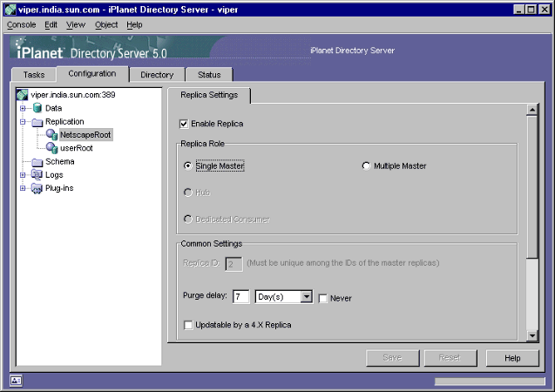Open the Help menu
555x392 pixels.
[x=134, y=24]
